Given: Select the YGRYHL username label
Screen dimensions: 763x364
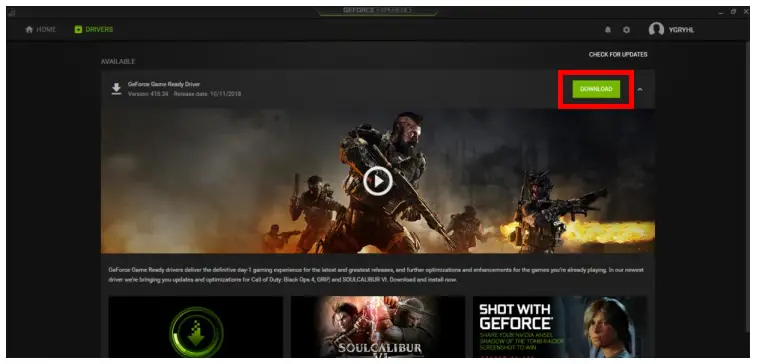Looking at the screenshot, I should 681,30.
